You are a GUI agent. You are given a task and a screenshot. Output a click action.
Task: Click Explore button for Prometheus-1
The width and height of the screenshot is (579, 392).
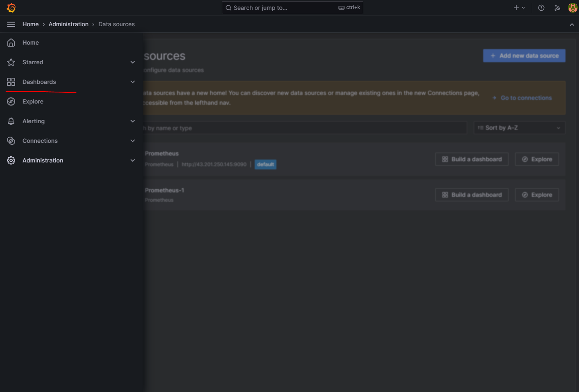tap(537, 195)
